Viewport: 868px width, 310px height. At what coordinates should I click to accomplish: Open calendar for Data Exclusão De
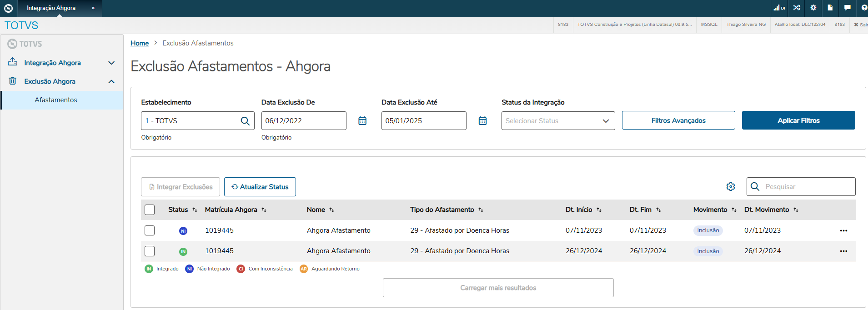pos(362,121)
